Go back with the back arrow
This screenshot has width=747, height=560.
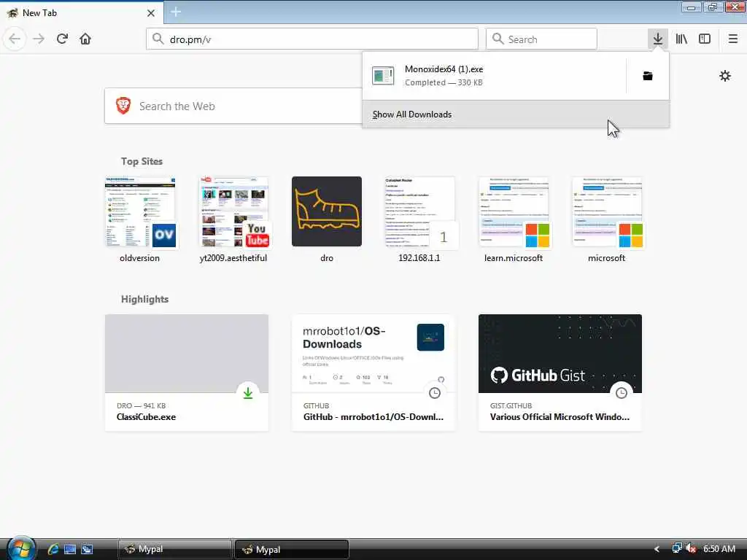tap(15, 39)
